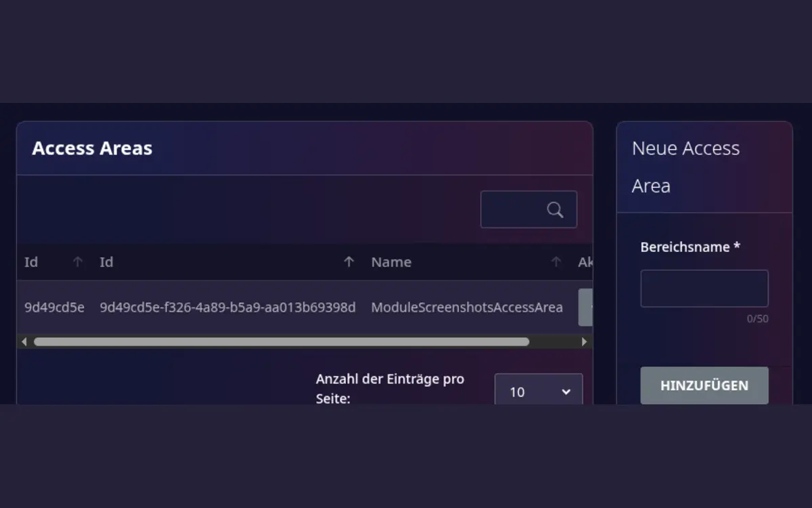Click the table scrollbar's left arrow
Image resolution: width=812 pixels, height=508 pixels.
[x=24, y=342]
